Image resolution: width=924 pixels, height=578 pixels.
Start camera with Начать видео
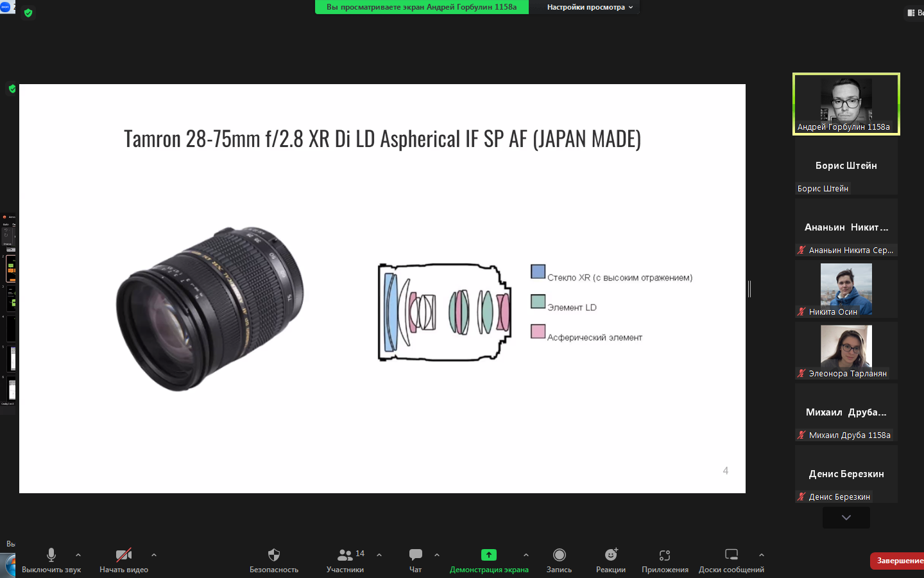[x=124, y=560]
